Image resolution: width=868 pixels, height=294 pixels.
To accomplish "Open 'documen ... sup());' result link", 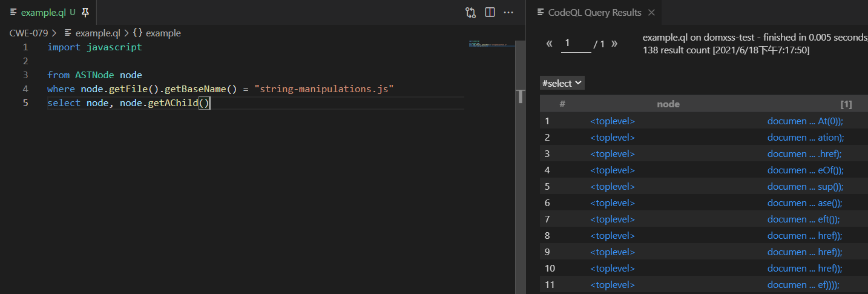I will (x=805, y=187).
